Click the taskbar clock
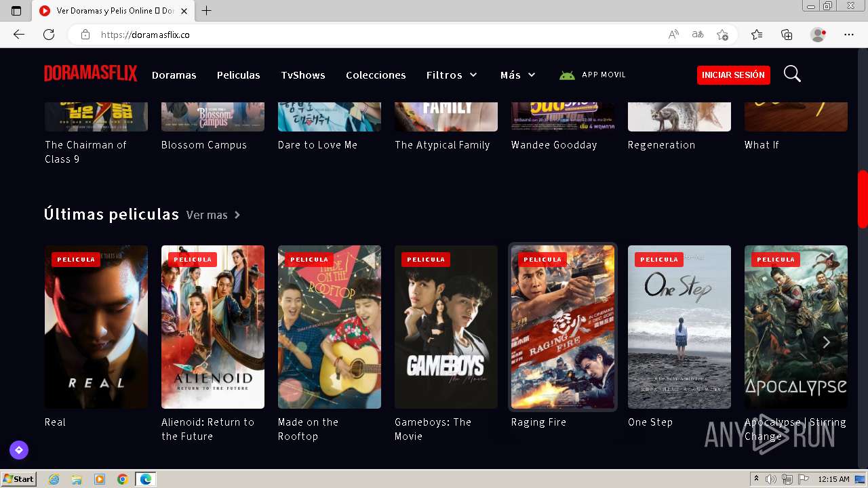 [x=833, y=479]
